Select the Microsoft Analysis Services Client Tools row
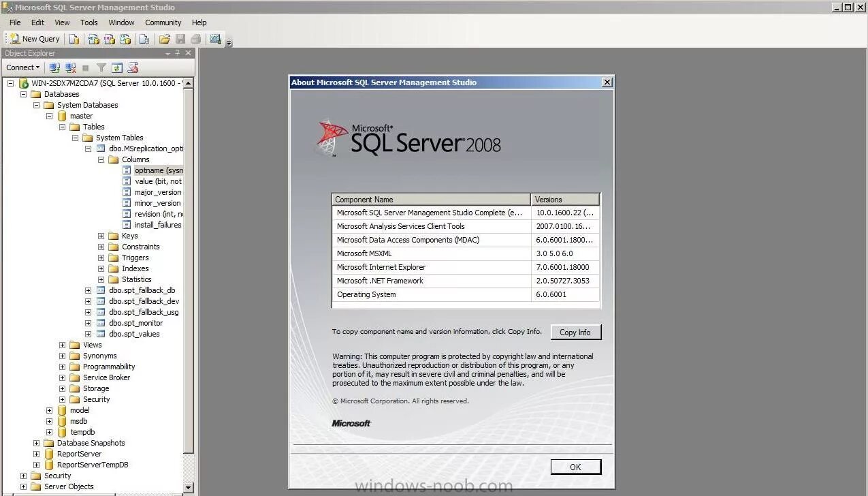This screenshot has width=868, height=496. 466,226
